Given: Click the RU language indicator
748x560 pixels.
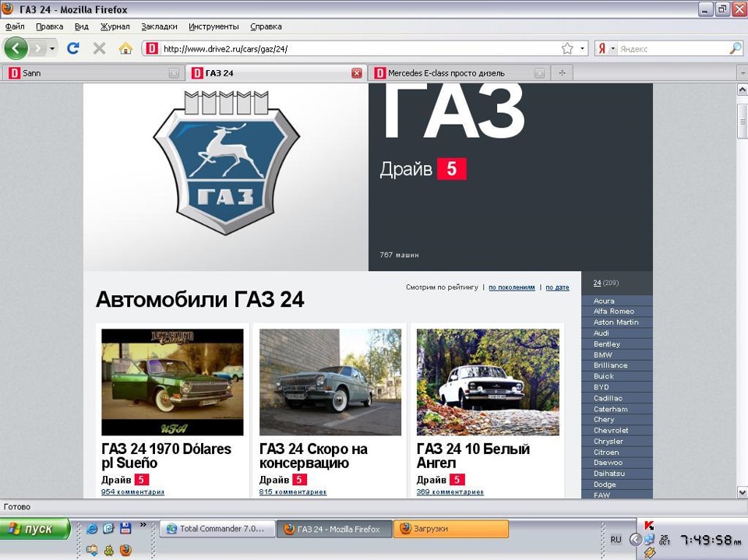Looking at the screenshot, I should point(616,540).
